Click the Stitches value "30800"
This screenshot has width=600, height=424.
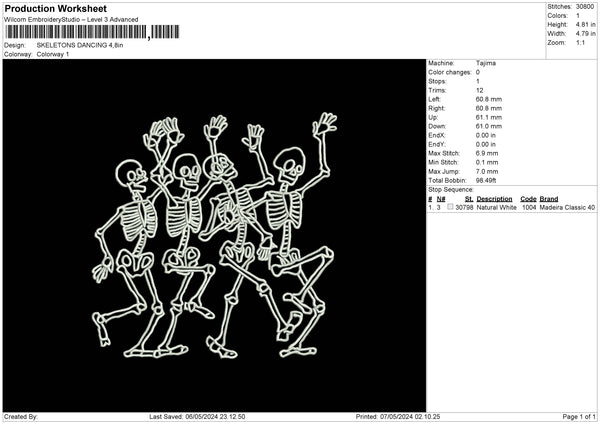pyautogui.click(x=585, y=7)
